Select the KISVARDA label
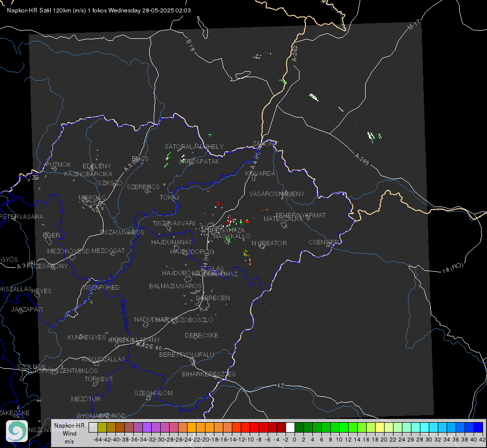 [260, 173]
